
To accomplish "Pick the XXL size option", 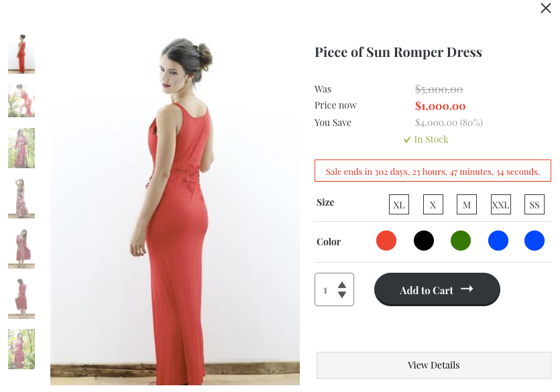I will [x=500, y=204].
